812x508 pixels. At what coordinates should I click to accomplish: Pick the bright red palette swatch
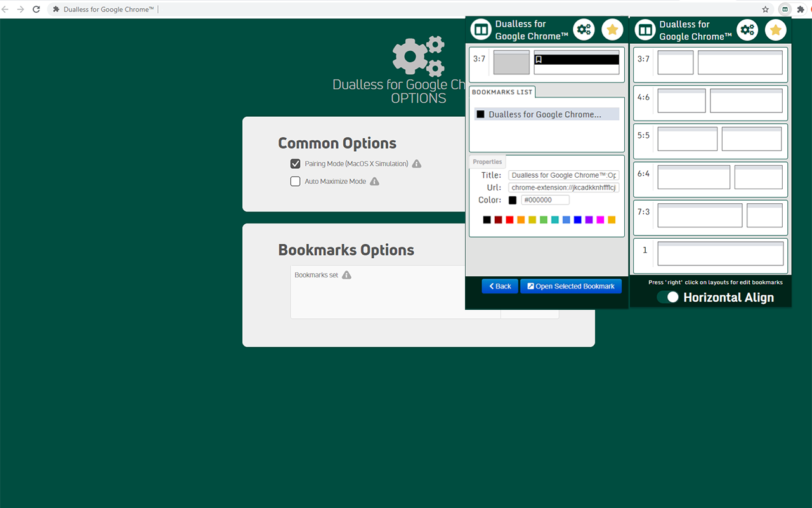click(x=509, y=220)
